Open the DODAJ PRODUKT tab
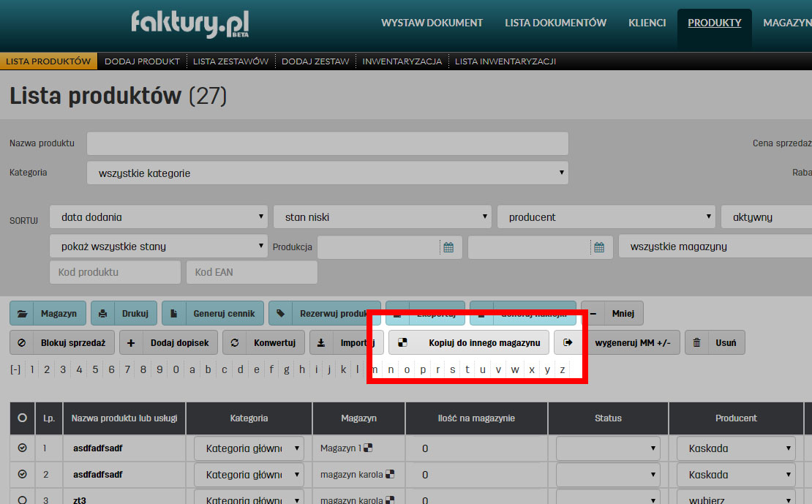812x504 pixels. (x=142, y=61)
